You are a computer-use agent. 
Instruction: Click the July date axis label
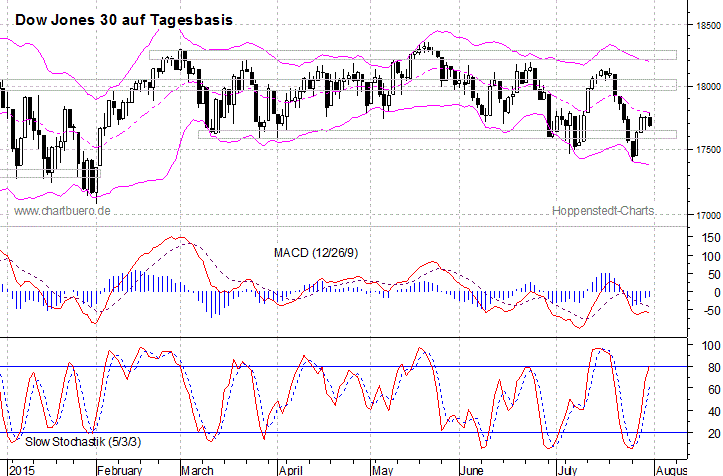click(x=567, y=470)
